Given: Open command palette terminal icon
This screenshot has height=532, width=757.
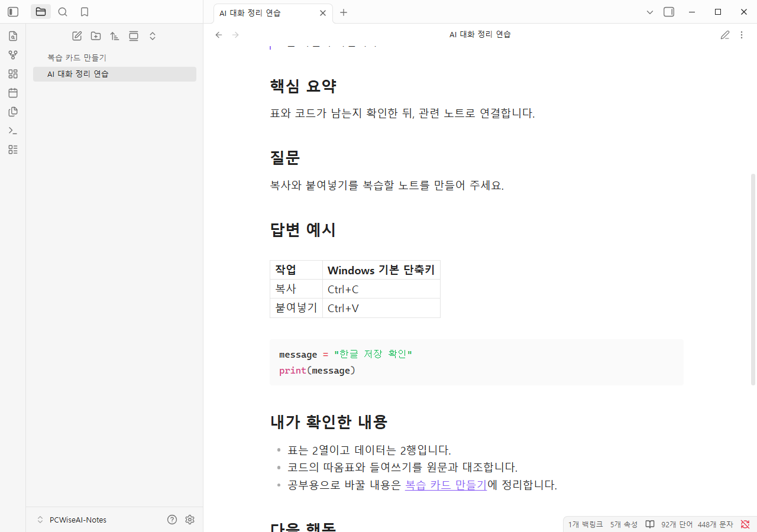Looking at the screenshot, I should (13, 131).
